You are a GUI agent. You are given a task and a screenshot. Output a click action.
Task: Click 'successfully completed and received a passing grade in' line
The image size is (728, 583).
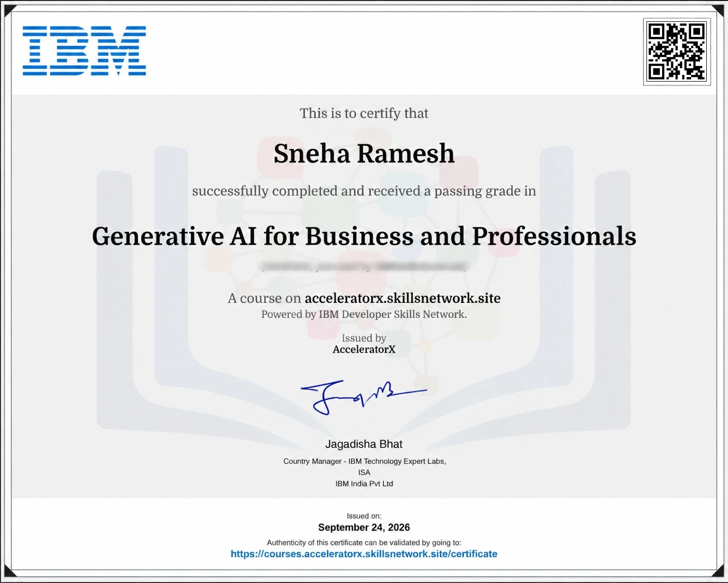364,191
